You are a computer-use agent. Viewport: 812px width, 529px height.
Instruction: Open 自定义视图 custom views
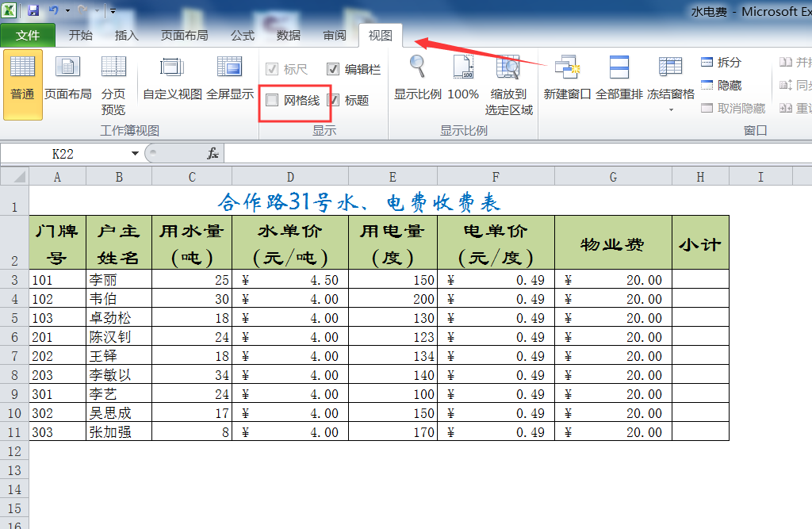coord(172,82)
